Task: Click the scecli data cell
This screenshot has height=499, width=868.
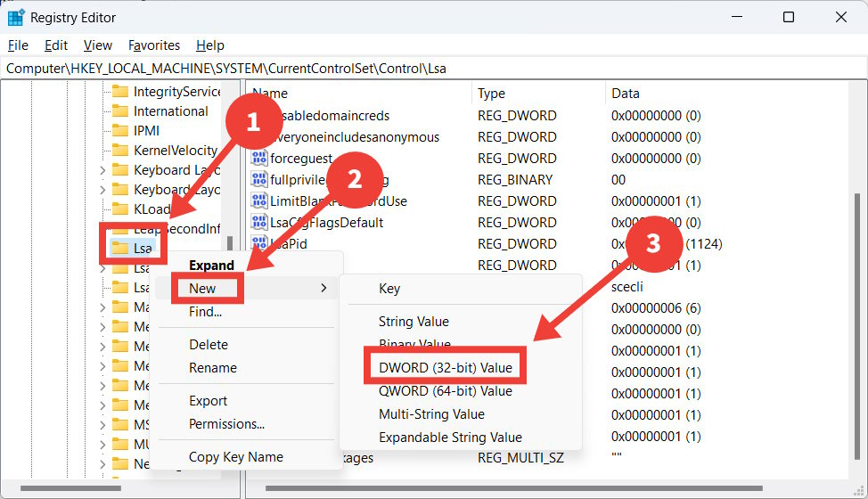Action: tap(627, 287)
